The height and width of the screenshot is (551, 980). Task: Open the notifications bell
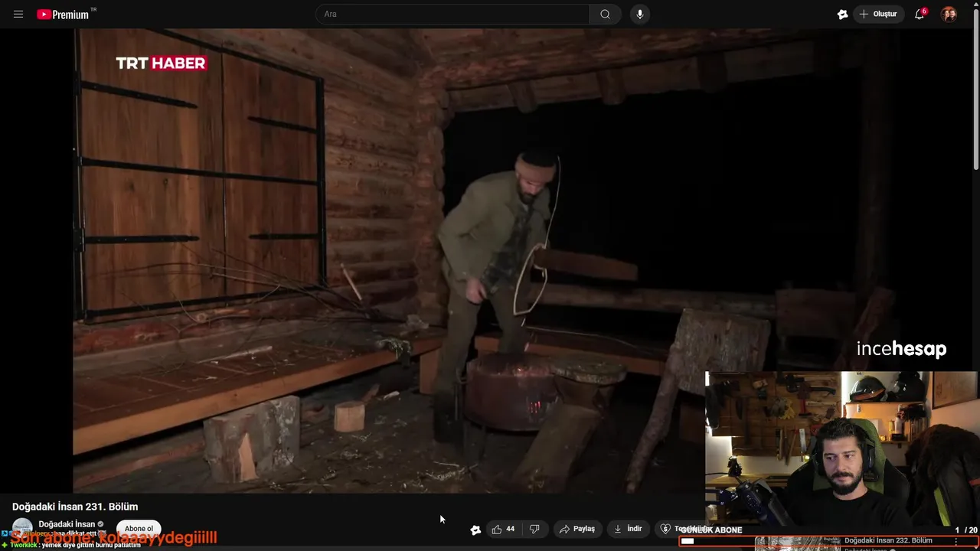920,15
